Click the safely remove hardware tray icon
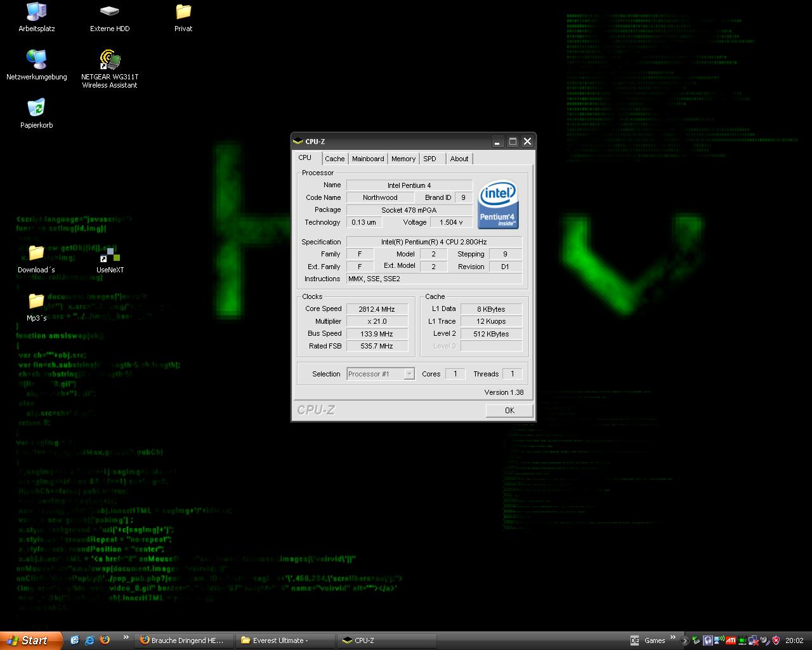 point(696,640)
